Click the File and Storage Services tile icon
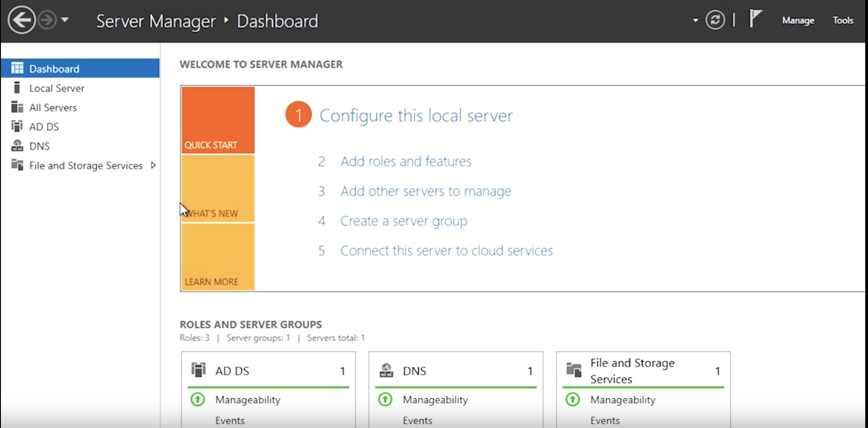 click(x=574, y=369)
